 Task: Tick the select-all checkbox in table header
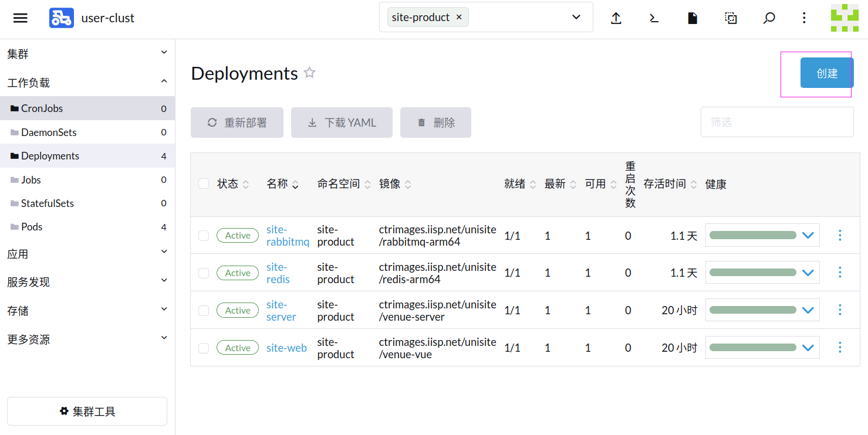(204, 184)
